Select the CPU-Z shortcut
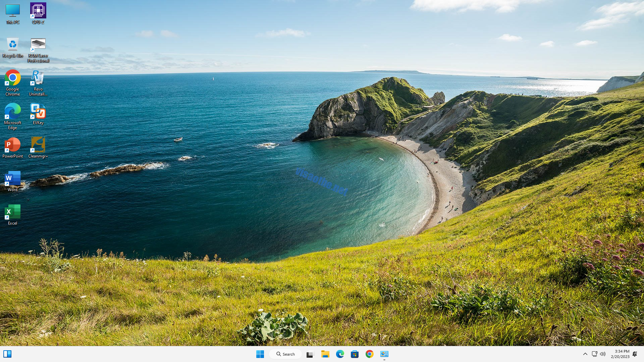The width and height of the screenshot is (644, 362). pos(38,14)
